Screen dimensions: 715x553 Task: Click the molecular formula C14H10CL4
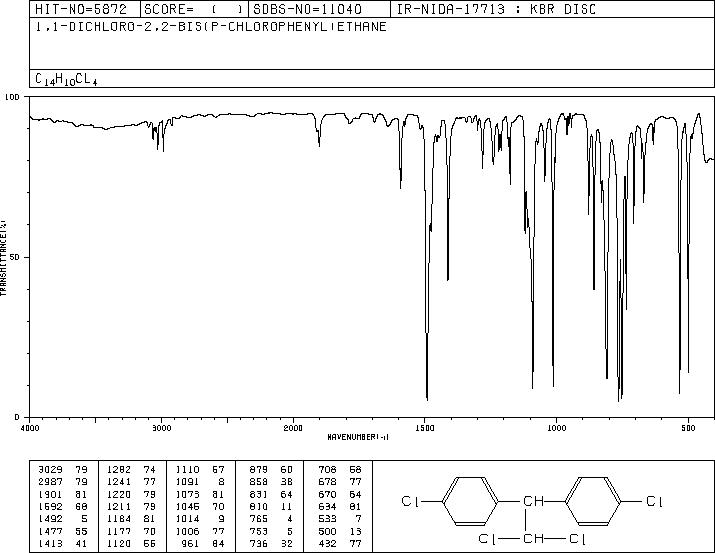coord(66,79)
